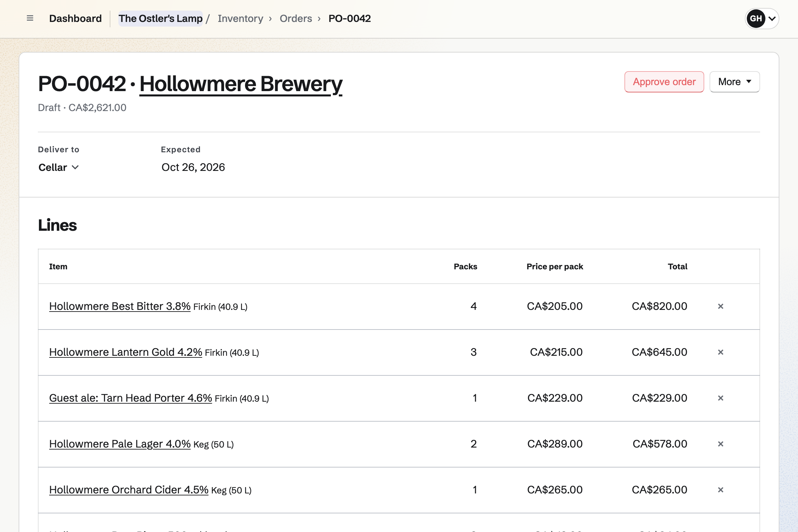
Task: Open the More actions dropdown
Action: coord(734,82)
